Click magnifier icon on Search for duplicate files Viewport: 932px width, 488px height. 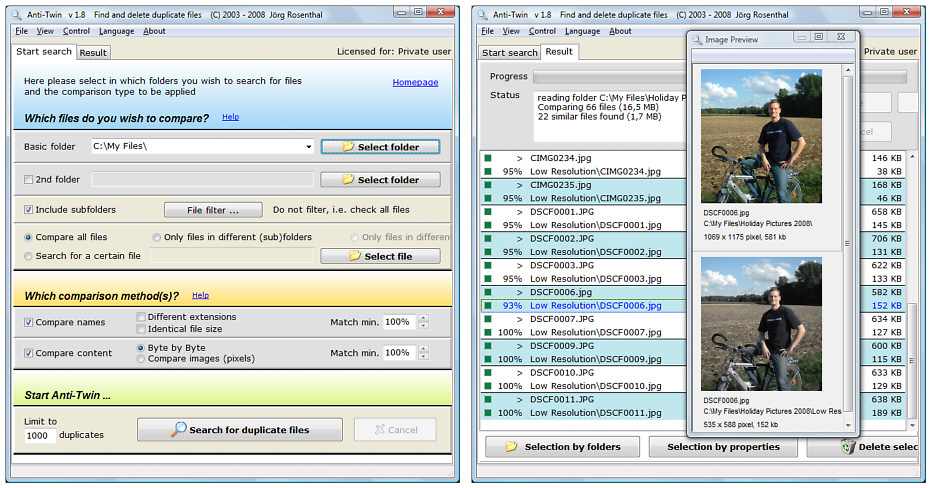pos(178,429)
